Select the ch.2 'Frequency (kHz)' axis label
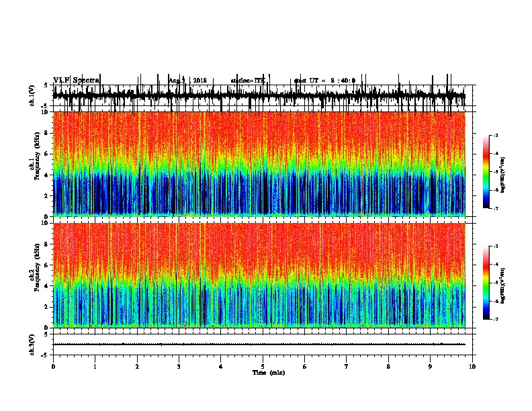532x411 pixels. [37, 267]
